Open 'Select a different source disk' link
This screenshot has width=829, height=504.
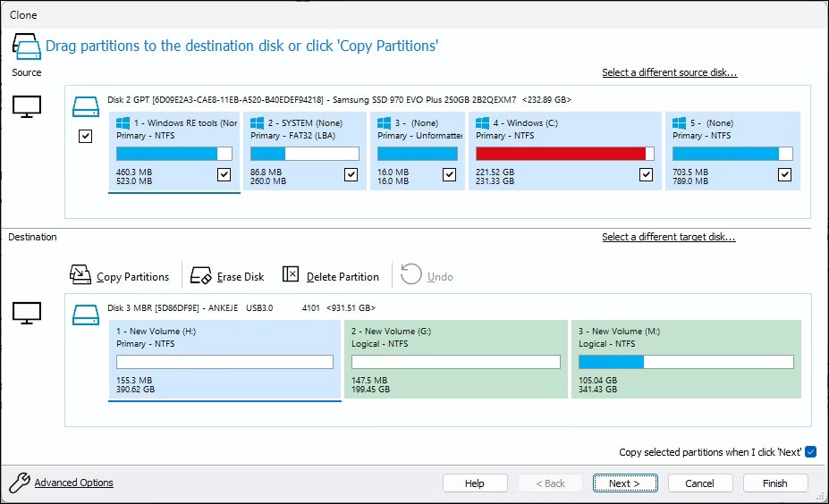pos(669,72)
